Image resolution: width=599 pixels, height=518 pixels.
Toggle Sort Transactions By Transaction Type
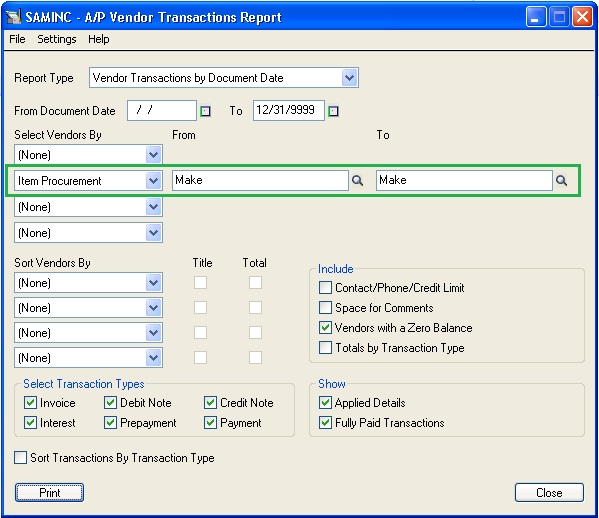(20, 457)
